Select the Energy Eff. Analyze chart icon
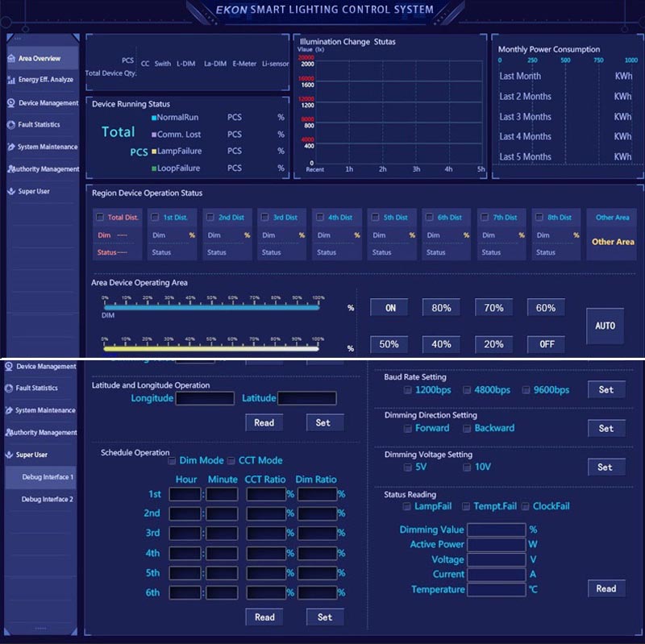 11,80
